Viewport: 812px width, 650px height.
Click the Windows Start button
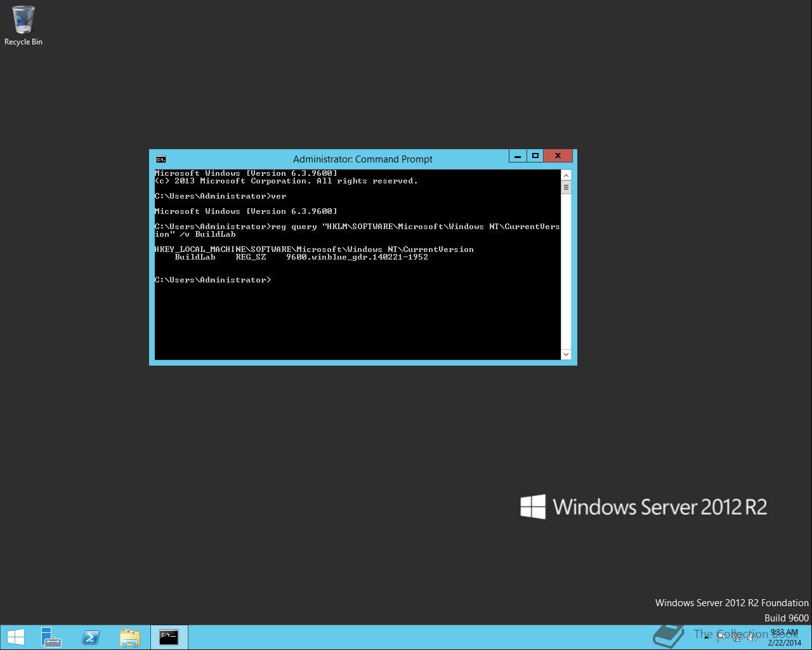pyautogui.click(x=15, y=637)
